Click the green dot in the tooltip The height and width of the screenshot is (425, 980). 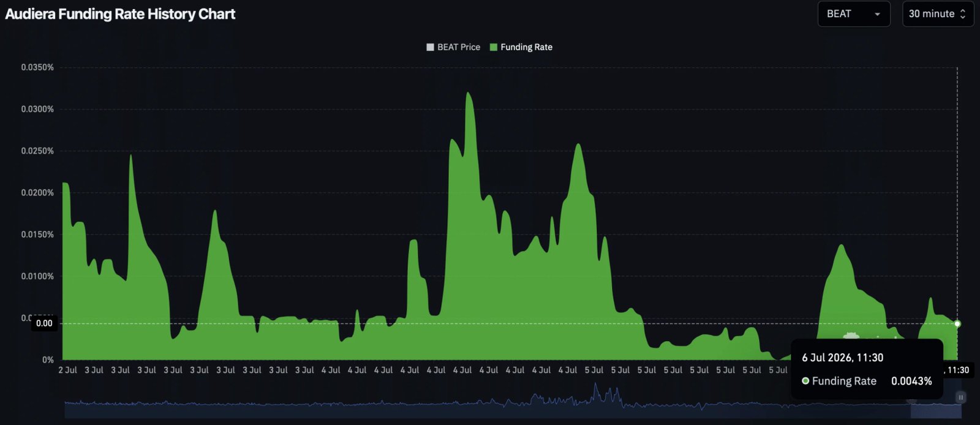[x=805, y=381]
